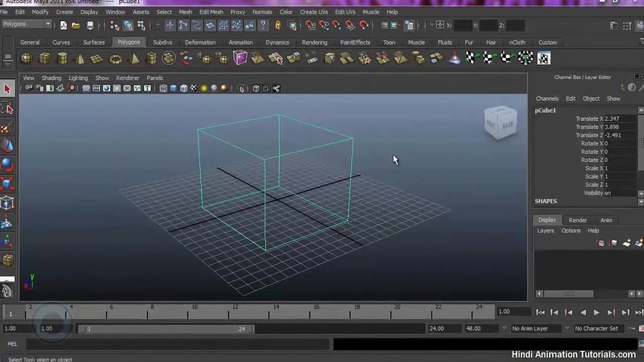644x362 pixels.
Task: Toggle film gate in panel toolbar
Action: coord(96,88)
